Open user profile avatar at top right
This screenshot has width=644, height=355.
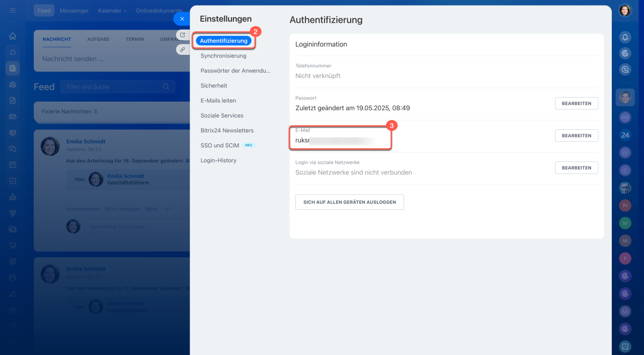tap(625, 11)
